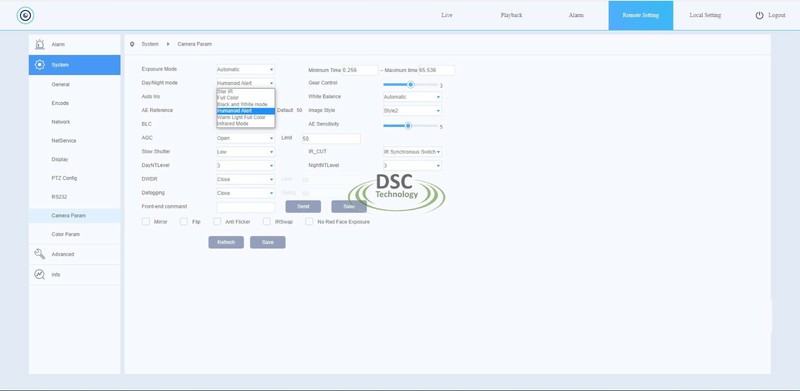
Task: Click System in the breadcrumb
Action: (x=150, y=44)
